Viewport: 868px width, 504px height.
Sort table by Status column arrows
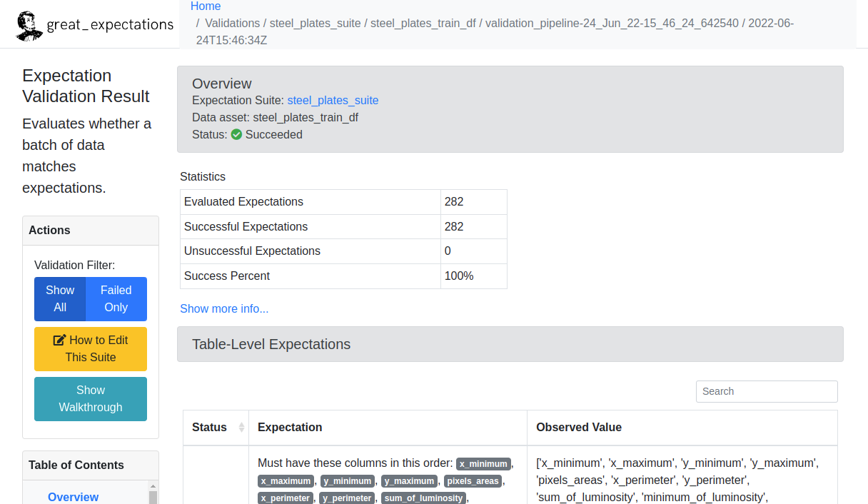click(241, 427)
